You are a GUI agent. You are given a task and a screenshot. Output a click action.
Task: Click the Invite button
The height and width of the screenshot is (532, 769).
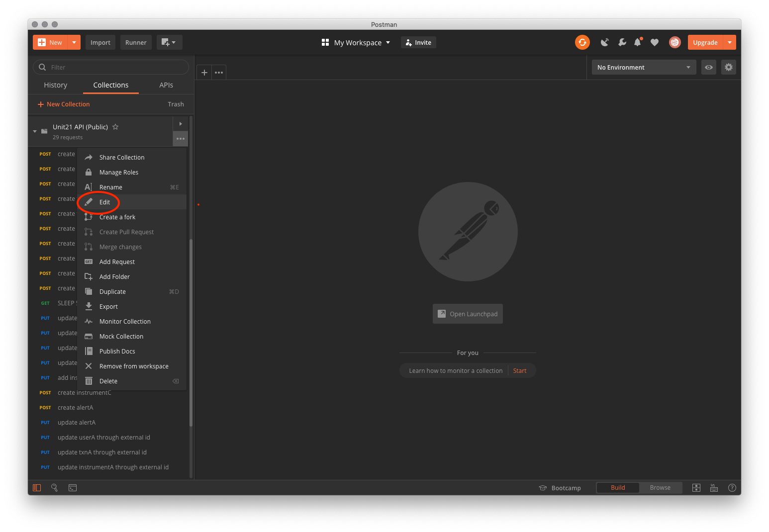tap(418, 42)
